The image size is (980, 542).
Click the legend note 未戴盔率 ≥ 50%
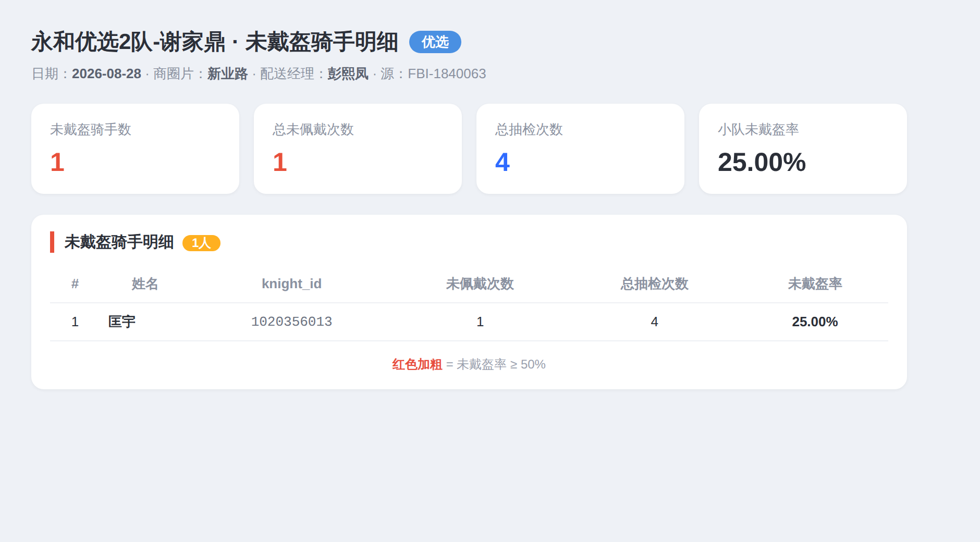coord(501,364)
